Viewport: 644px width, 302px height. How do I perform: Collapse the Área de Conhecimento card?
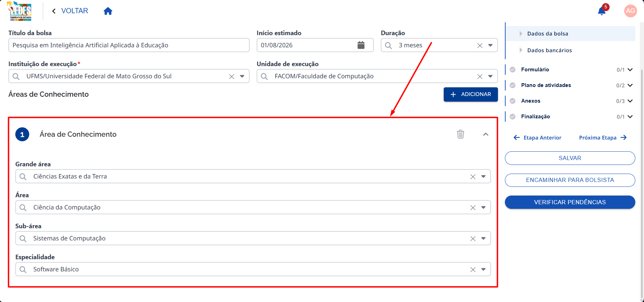(x=486, y=134)
